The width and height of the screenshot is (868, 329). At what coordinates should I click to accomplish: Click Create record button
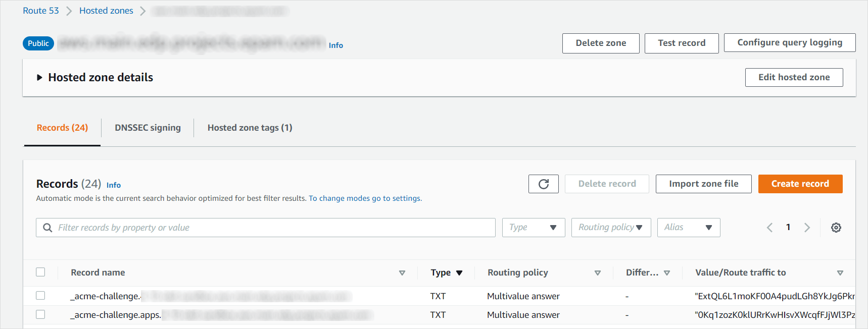(x=800, y=184)
